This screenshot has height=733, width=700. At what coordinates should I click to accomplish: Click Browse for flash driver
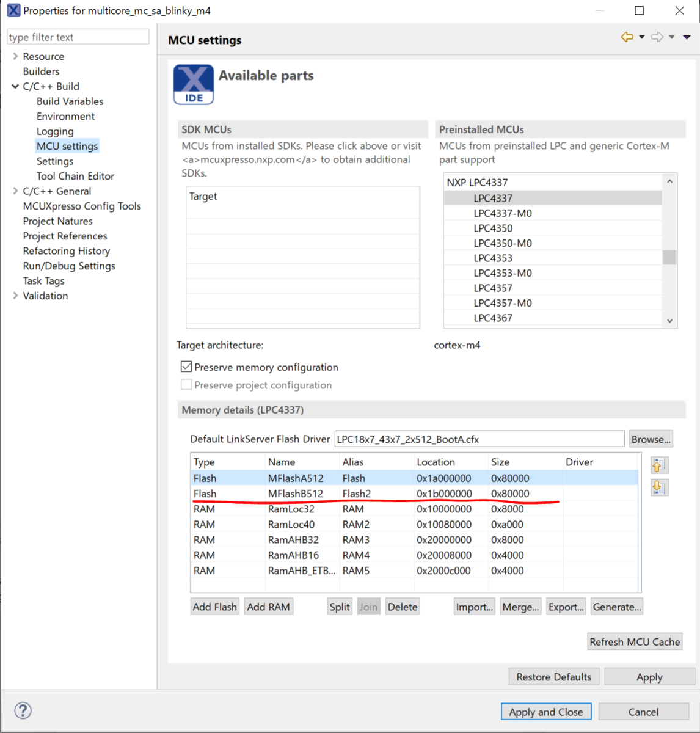point(651,439)
